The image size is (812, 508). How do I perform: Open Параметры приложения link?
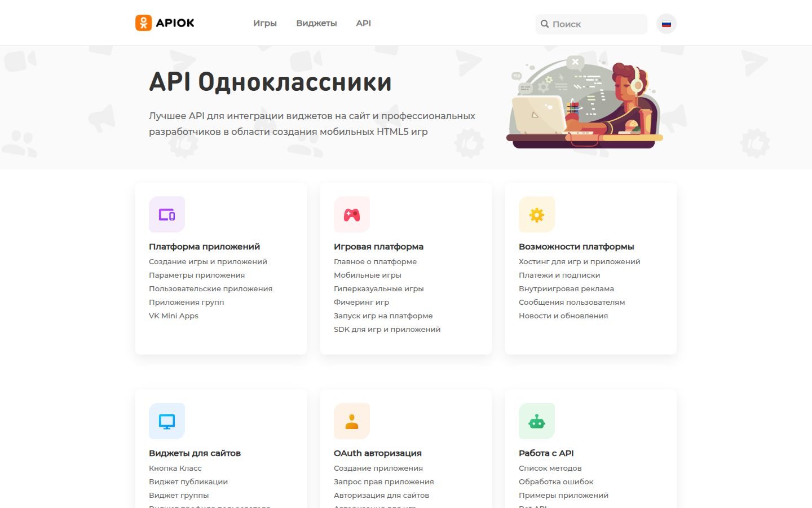197,275
